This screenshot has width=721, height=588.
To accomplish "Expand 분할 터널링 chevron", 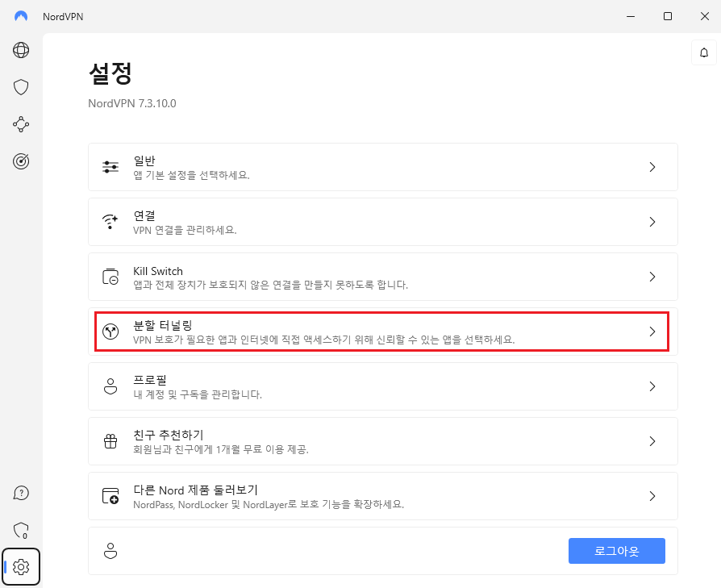I will pos(652,332).
